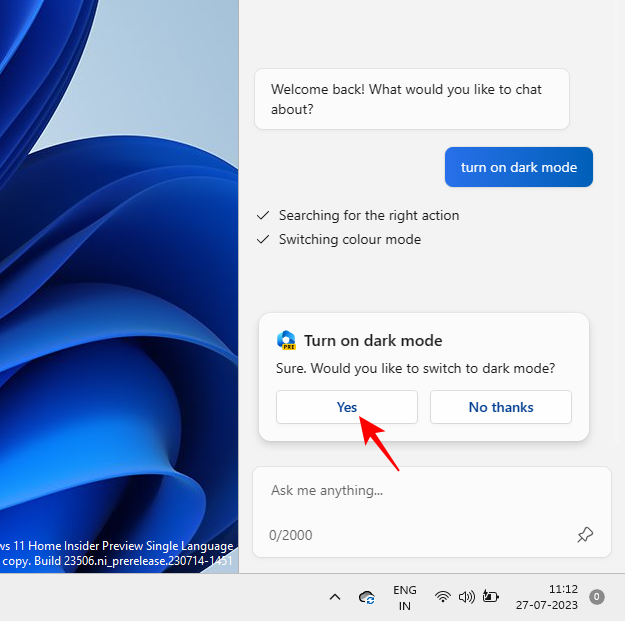625x621 pixels.
Task: Click the battery status icon
Action: point(491,597)
